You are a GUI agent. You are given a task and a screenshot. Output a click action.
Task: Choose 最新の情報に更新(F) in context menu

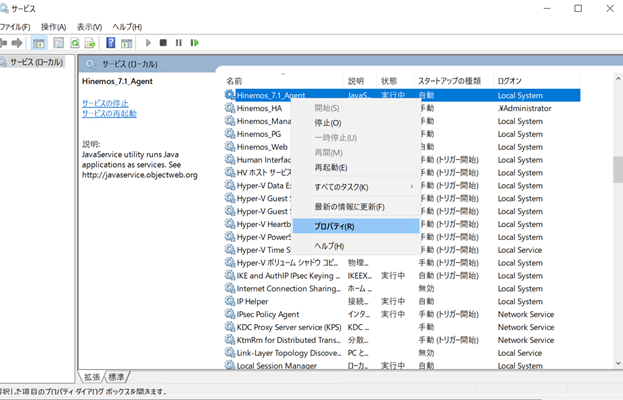coord(356,207)
